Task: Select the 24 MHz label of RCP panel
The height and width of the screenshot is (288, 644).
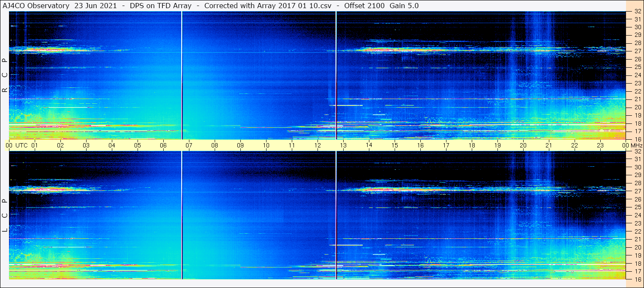Action: click(x=637, y=75)
